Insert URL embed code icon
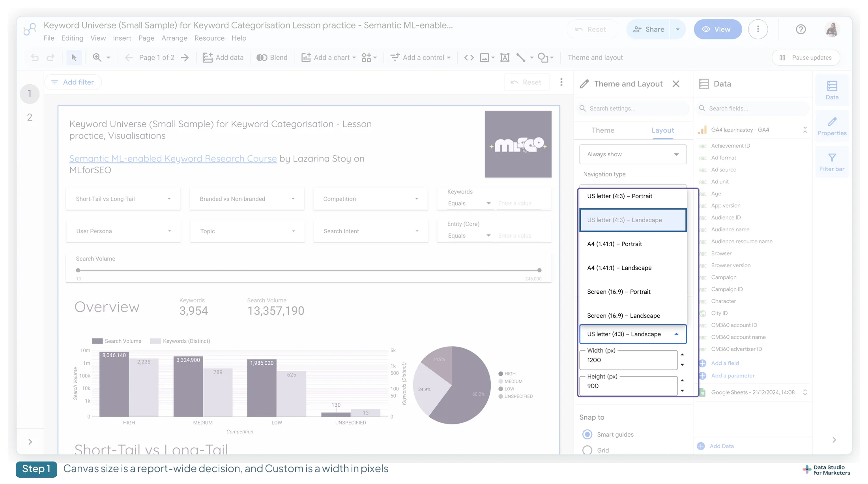Viewport: 868px width, 484px height. coord(469,58)
